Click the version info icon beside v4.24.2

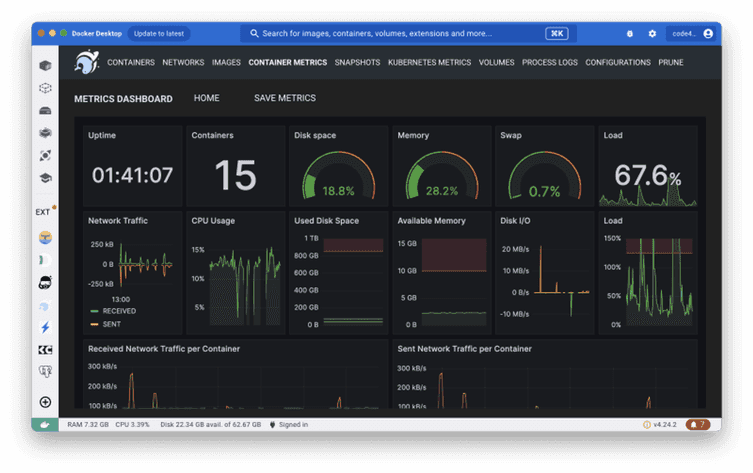coord(646,424)
